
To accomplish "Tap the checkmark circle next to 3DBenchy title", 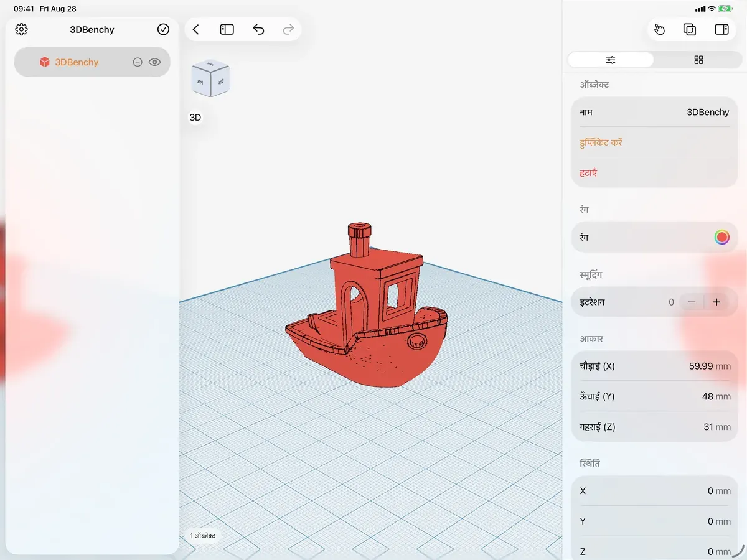I will click(x=163, y=29).
